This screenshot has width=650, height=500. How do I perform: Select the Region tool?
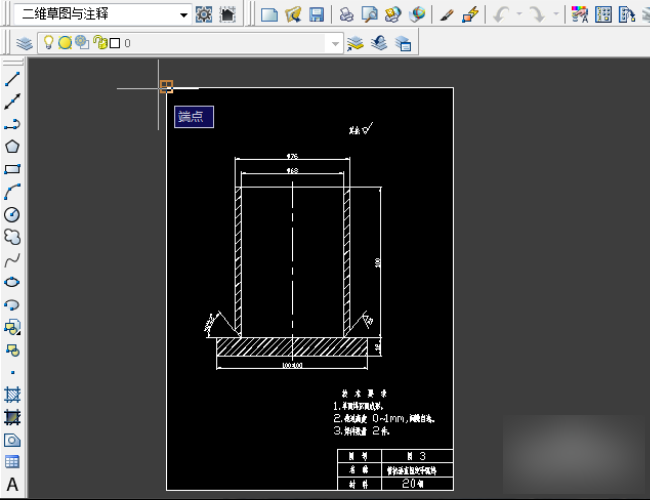pyautogui.click(x=12, y=440)
